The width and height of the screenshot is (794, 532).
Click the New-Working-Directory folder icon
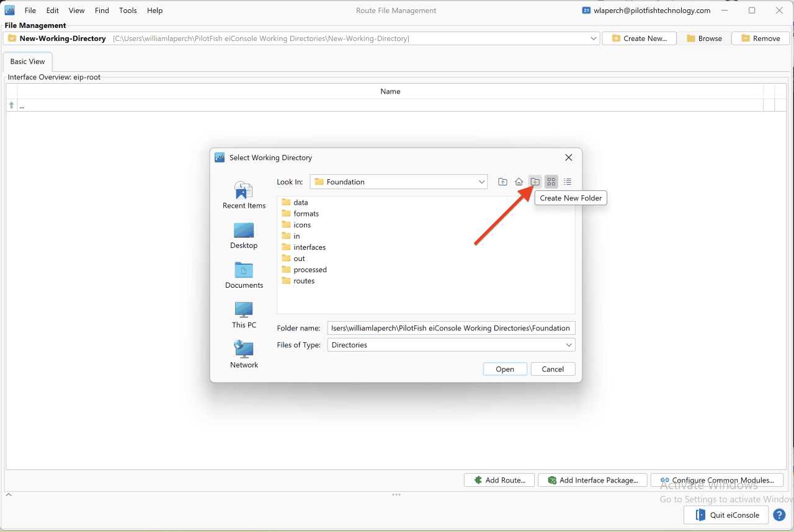[x=12, y=38]
